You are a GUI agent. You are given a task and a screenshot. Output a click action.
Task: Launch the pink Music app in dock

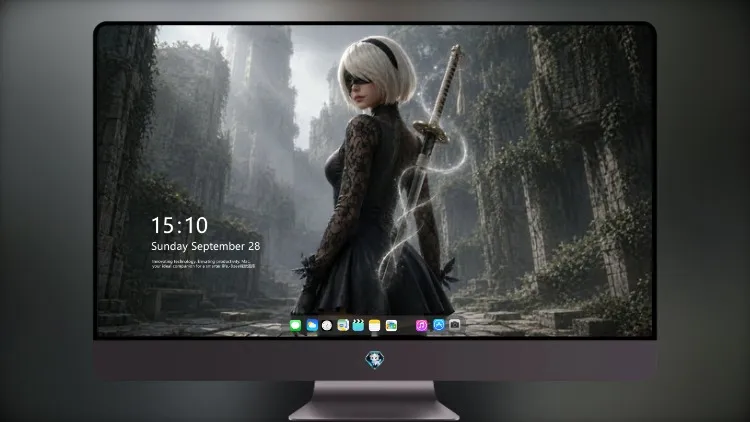(x=421, y=325)
